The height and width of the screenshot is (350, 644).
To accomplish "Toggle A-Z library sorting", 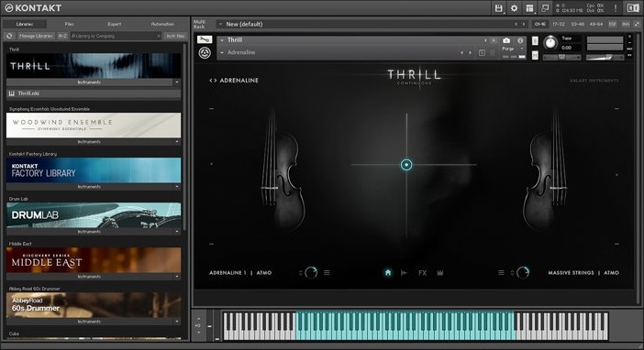I will click(62, 36).
